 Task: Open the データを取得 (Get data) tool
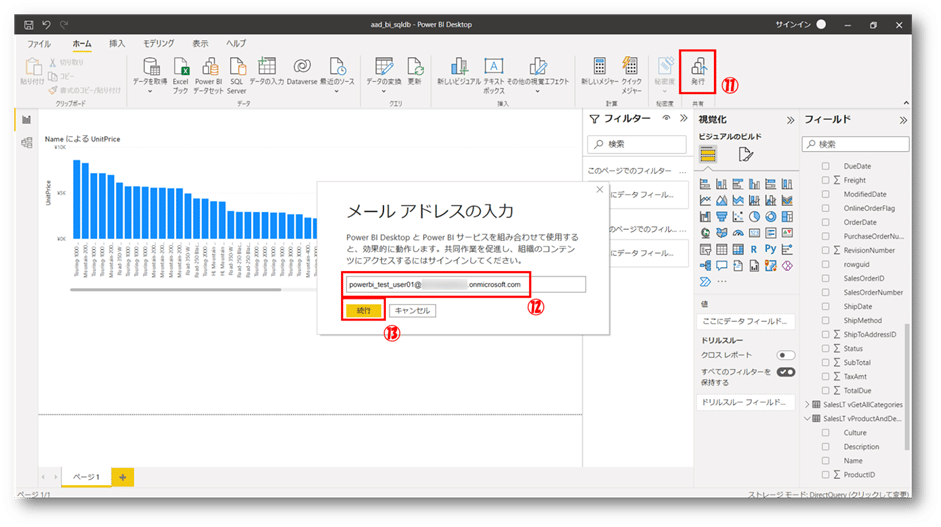point(150,75)
